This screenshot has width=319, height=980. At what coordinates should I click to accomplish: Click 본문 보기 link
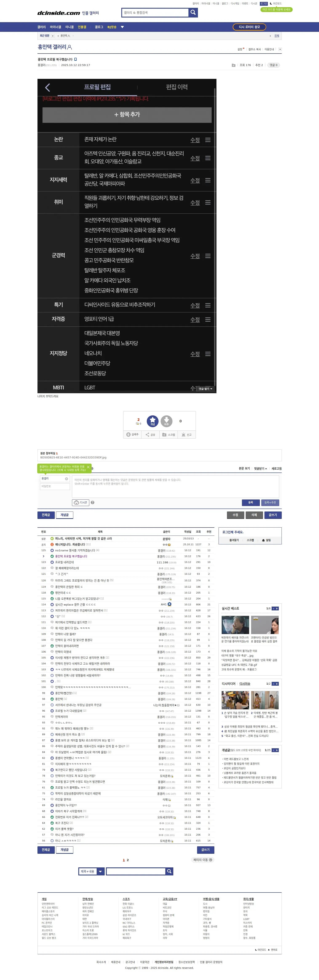244,468
